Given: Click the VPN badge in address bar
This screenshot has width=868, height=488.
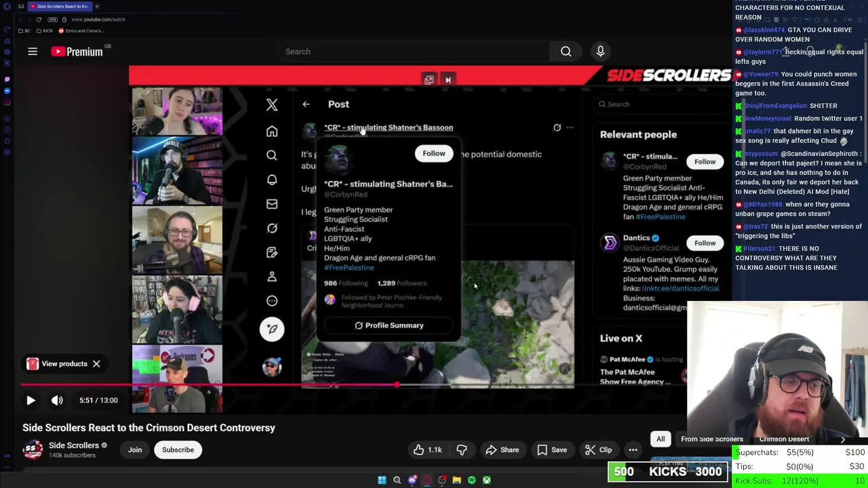Looking at the screenshot, I should (x=53, y=20).
